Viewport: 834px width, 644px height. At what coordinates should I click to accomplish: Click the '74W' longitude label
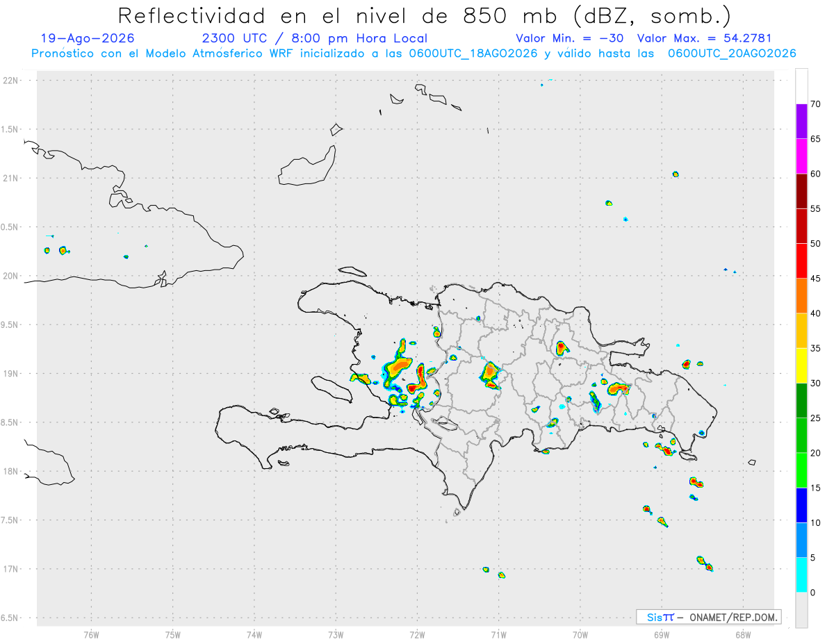(x=254, y=635)
